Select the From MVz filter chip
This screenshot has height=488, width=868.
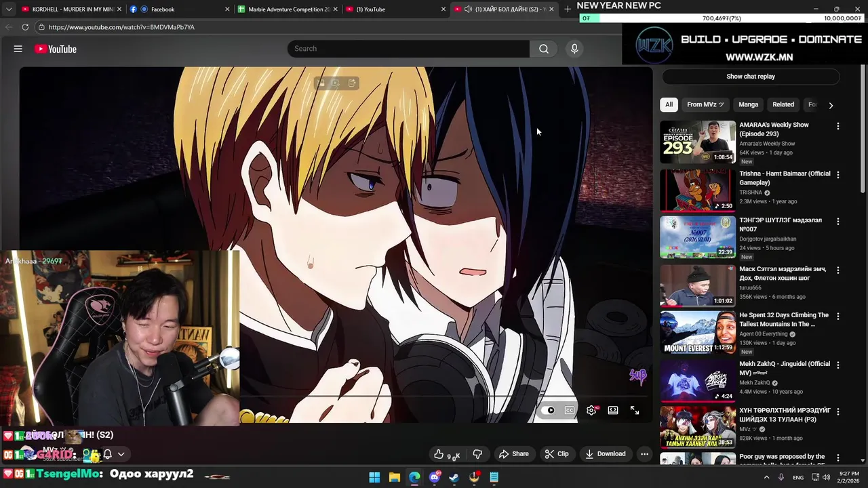click(x=705, y=104)
